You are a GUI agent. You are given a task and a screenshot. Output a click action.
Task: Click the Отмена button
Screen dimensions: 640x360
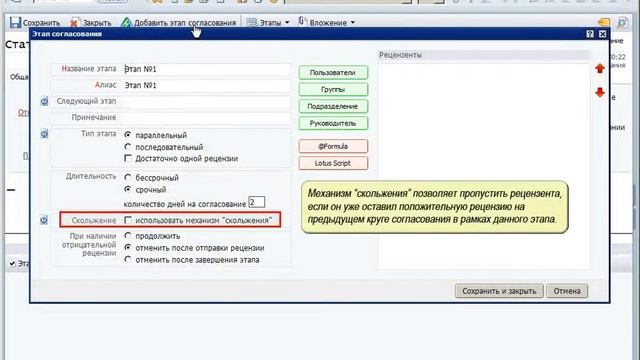point(567,291)
